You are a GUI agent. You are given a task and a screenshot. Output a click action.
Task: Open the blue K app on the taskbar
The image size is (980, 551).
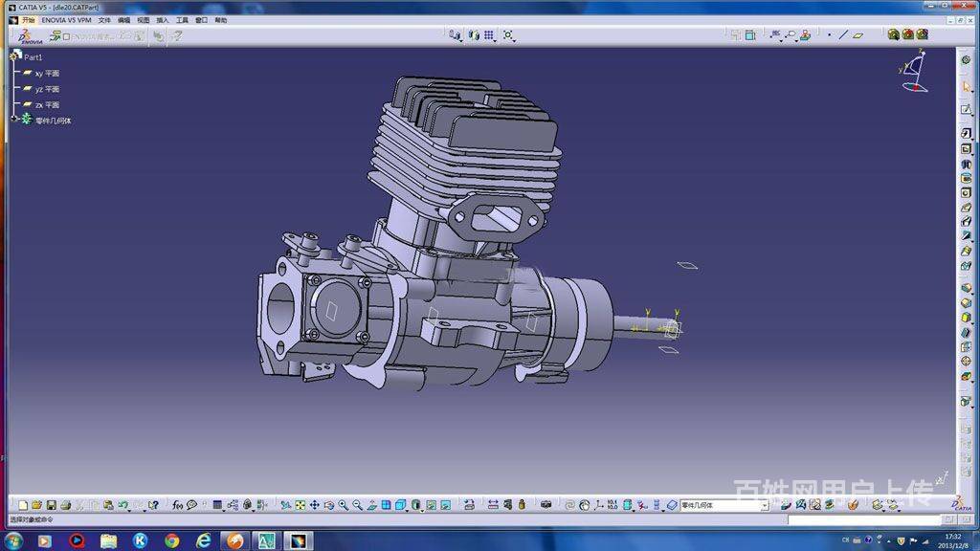[x=140, y=540]
